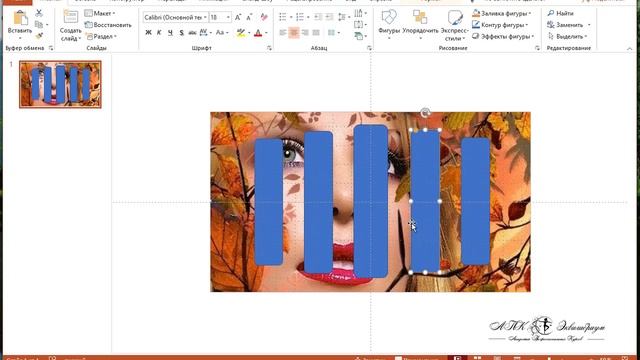Open Рисование dialog launcher
The image size is (640, 360).
[537, 48]
